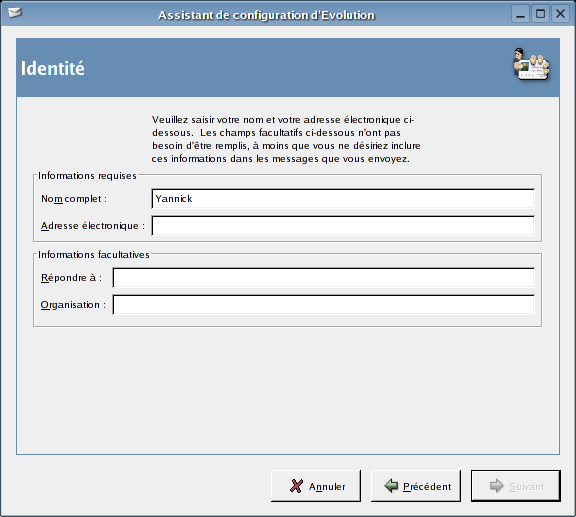Click the Identité heading text

(x=53, y=68)
